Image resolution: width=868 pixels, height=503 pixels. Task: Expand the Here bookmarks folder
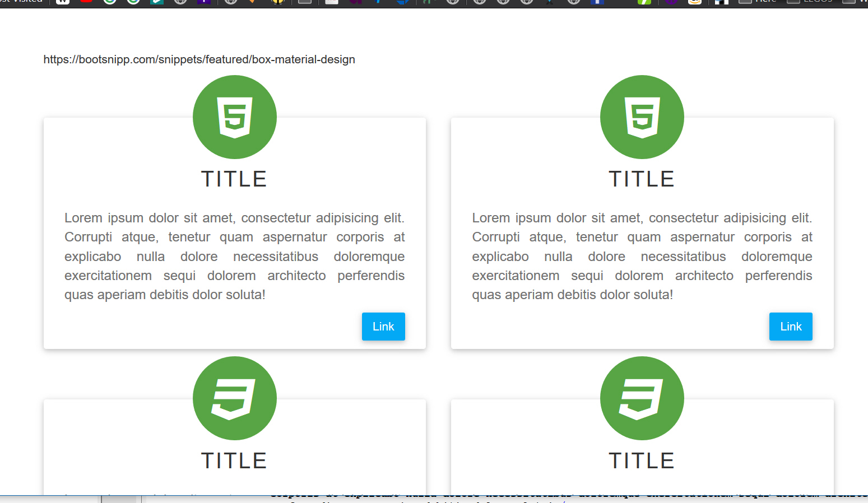click(x=759, y=2)
